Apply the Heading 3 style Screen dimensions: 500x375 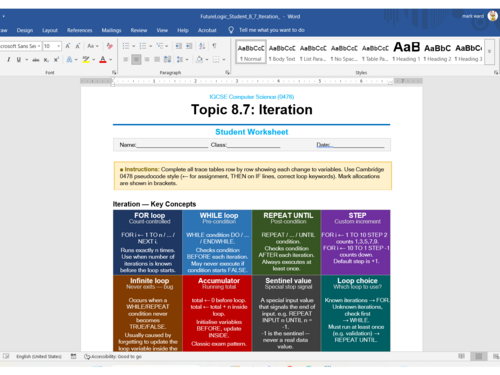pyautogui.click(x=468, y=52)
